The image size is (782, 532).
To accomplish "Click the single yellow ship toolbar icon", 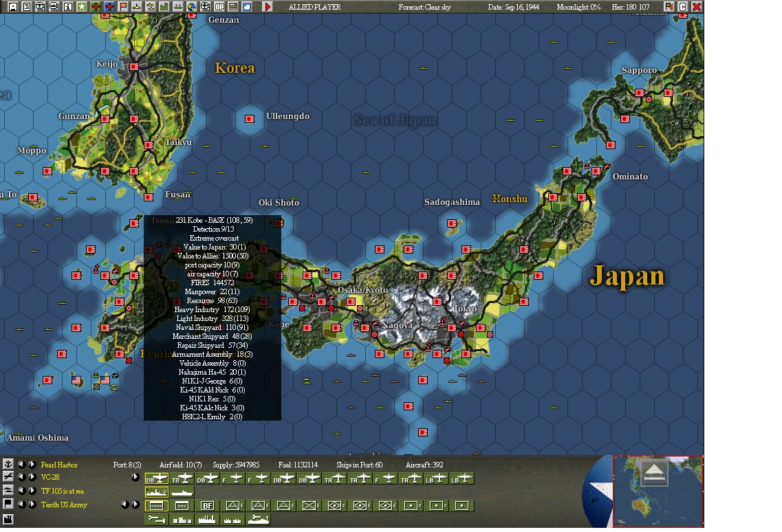I will tap(137, 6).
